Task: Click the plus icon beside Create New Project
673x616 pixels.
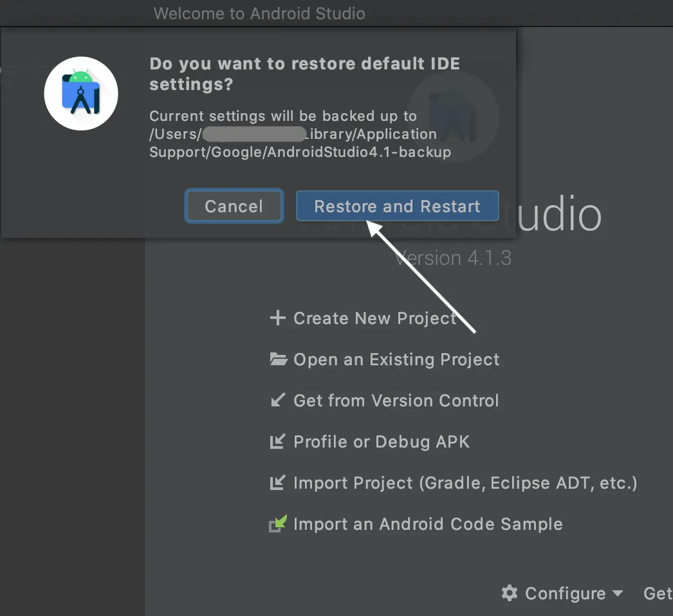Action: [278, 318]
